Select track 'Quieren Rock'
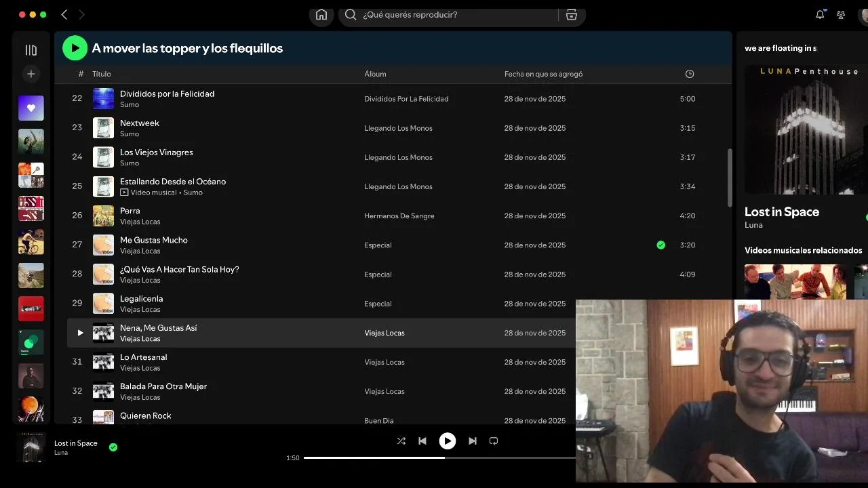 tap(146, 415)
